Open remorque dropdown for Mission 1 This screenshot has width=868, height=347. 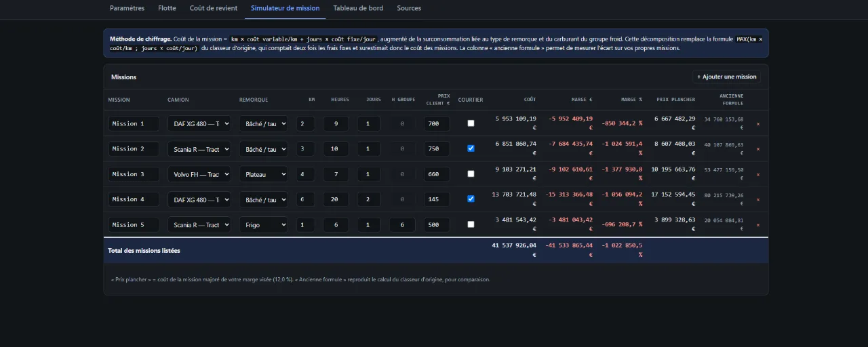[x=263, y=123]
